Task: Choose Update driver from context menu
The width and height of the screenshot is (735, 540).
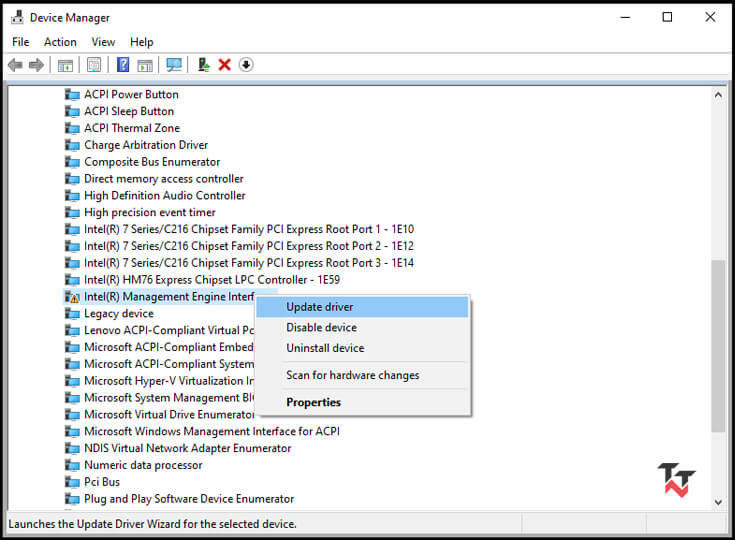Action: coord(362,307)
